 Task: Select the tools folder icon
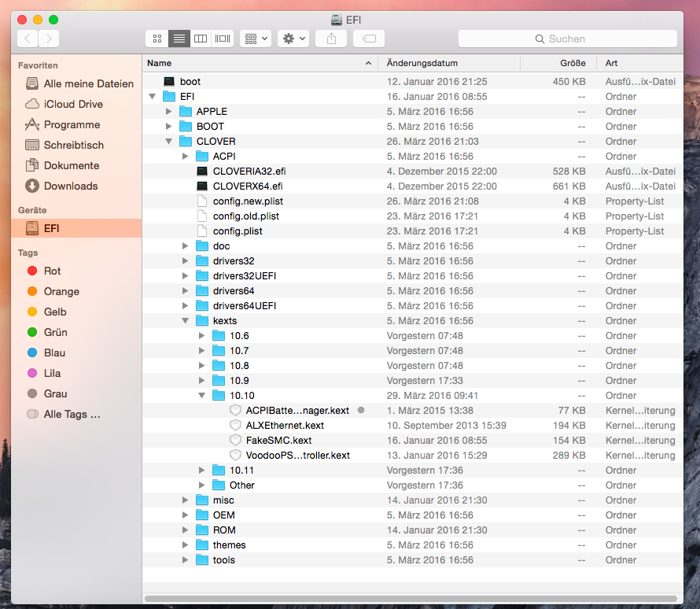[x=202, y=560]
